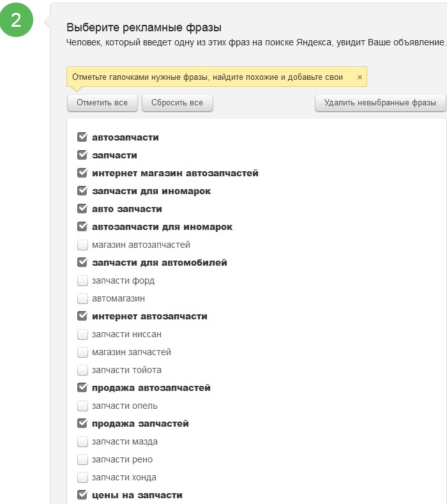Check the "запчасти опель" checkbox

pos(82,406)
